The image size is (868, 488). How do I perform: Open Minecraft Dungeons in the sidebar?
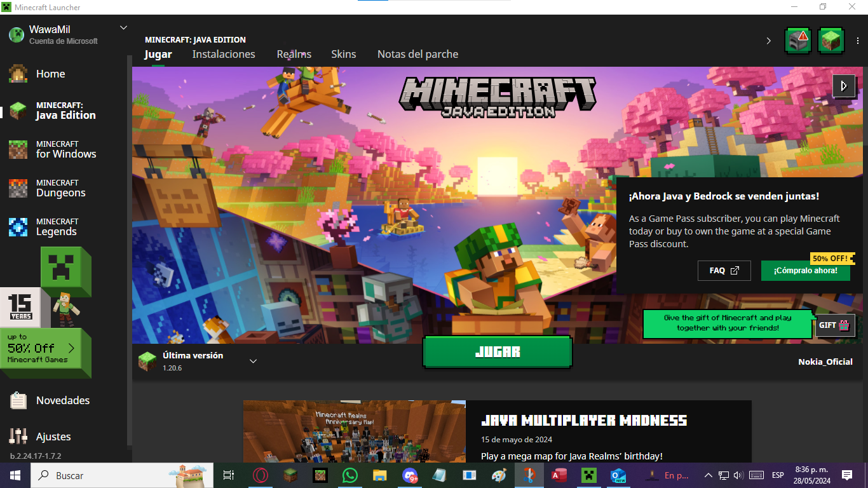point(60,188)
